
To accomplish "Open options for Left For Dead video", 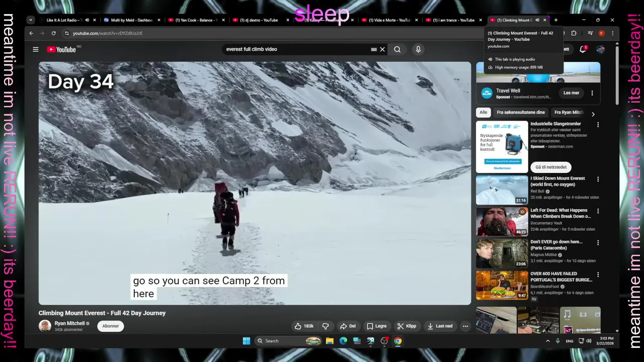I will (x=598, y=211).
